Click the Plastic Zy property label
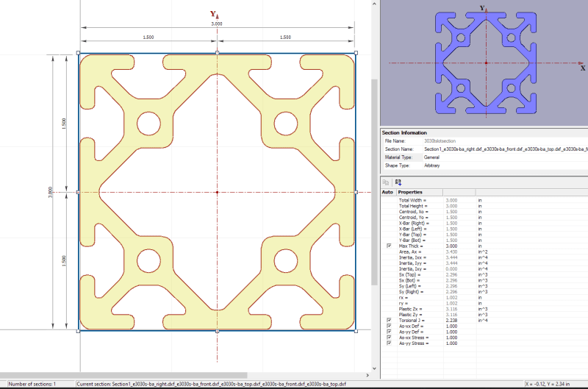 point(411,315)
